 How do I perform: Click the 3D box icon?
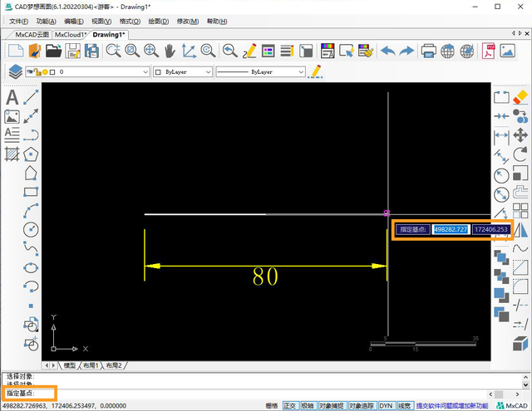tap(520, 344)
